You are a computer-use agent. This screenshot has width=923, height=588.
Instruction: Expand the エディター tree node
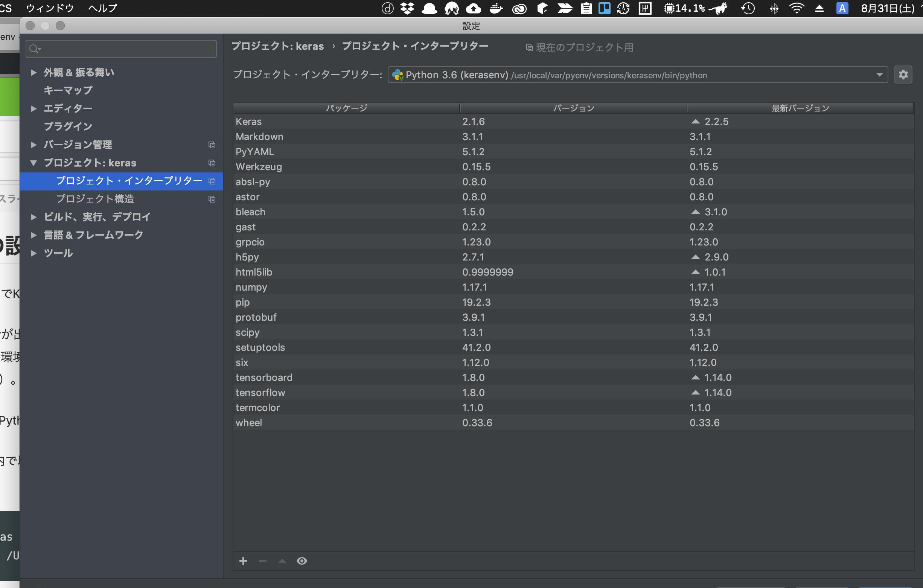[34, 108]
